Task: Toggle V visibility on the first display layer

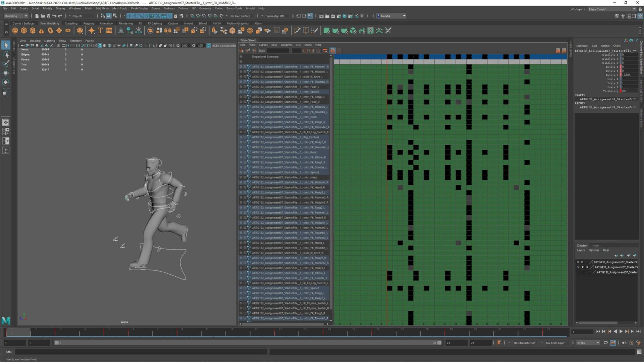Action: coord(578,262)
